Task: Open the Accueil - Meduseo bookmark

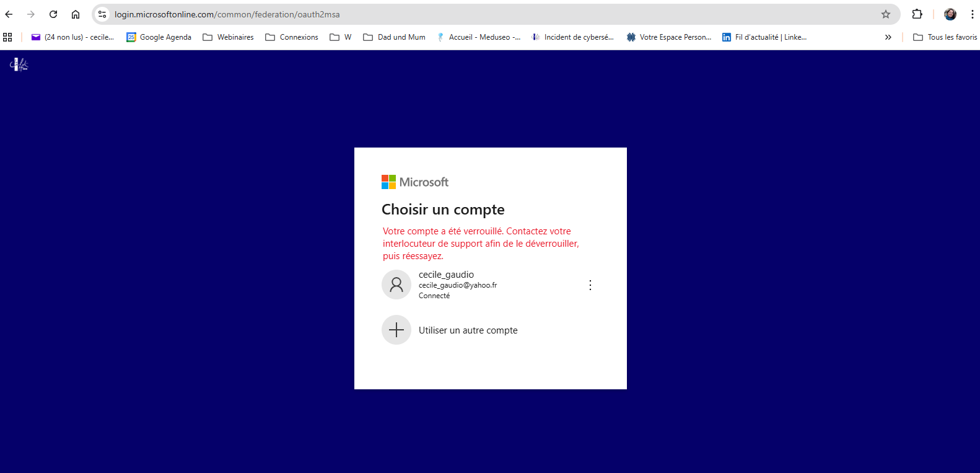Action: [479, 37]
